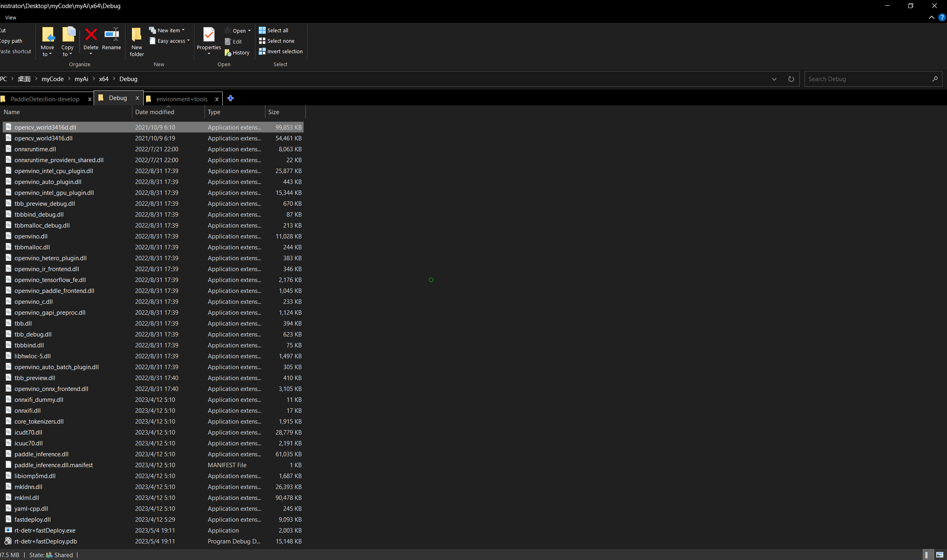Navigate to x64 in the breadcrumb
947x560 pixels.
point(104,79)
